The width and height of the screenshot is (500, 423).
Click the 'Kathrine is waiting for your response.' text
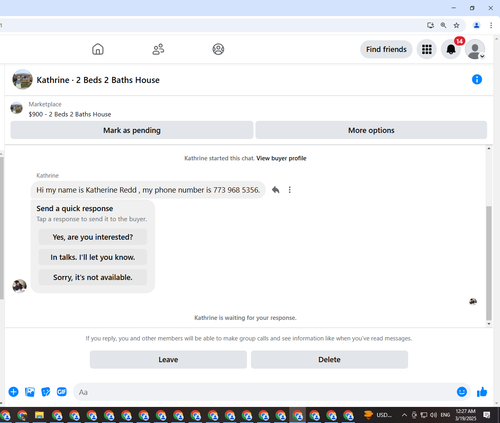coord(245,318)
